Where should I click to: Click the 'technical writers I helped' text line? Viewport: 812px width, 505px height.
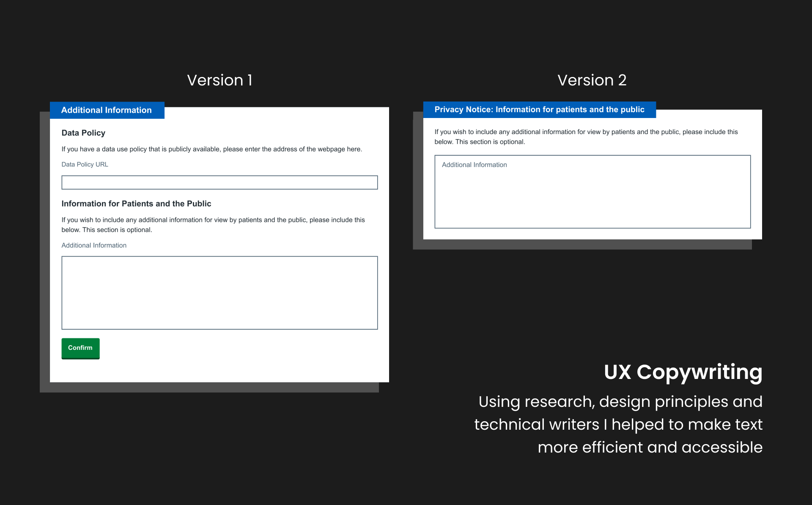tap(618, 425)
